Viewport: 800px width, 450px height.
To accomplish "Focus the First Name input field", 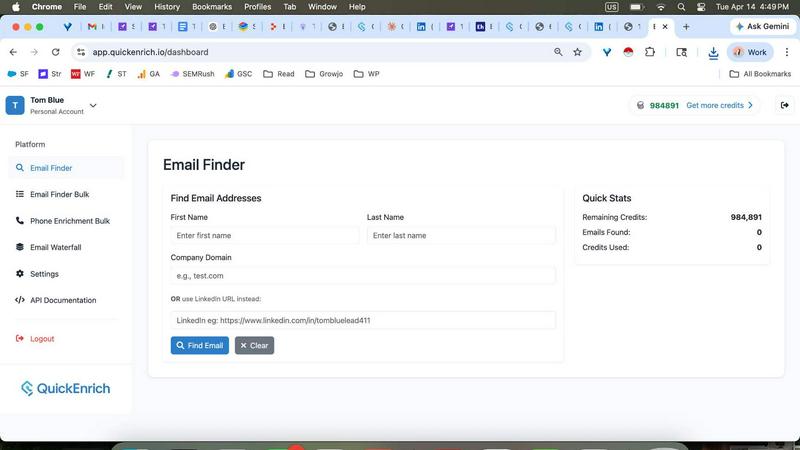I will click(x=264, y=236).
